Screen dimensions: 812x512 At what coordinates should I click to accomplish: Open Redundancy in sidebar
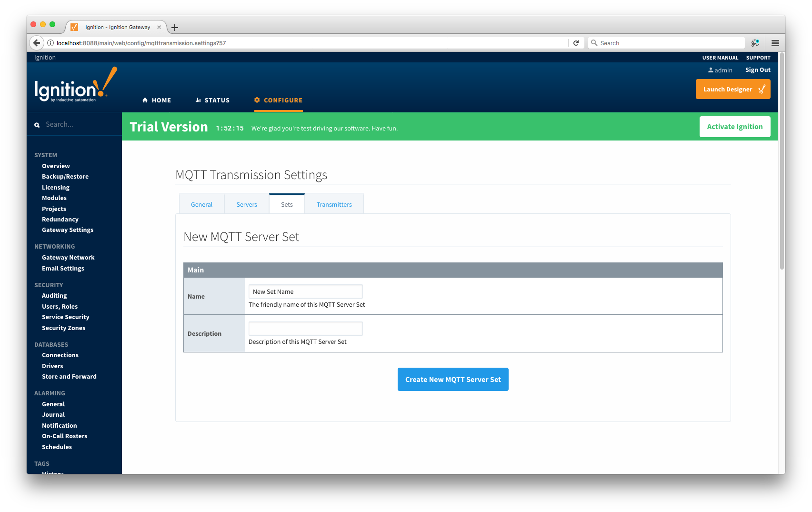coord(60,219)
